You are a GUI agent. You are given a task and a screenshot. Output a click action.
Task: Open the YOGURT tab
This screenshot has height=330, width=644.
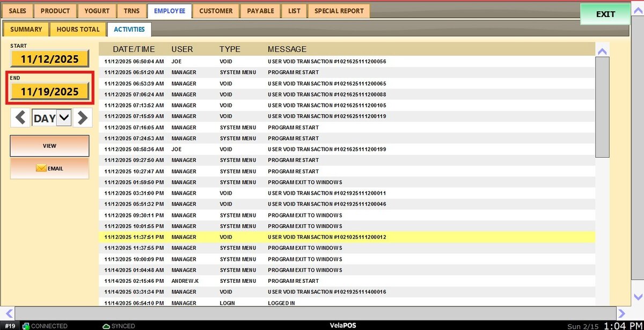point(96,11)
